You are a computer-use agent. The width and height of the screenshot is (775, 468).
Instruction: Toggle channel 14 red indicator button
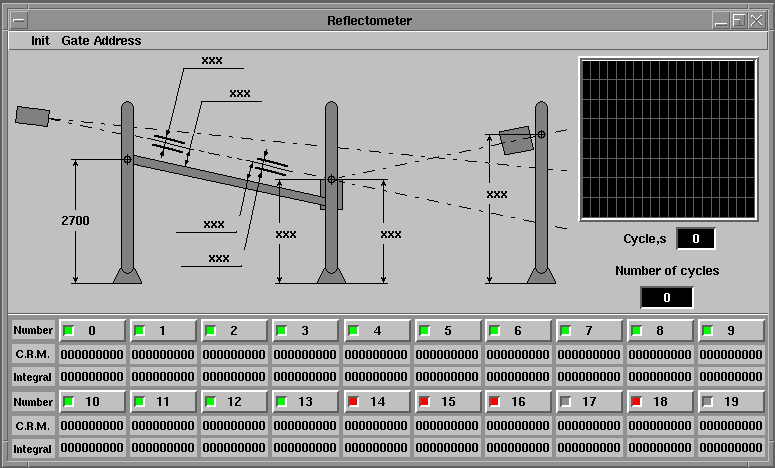click(x=352, y=401)
